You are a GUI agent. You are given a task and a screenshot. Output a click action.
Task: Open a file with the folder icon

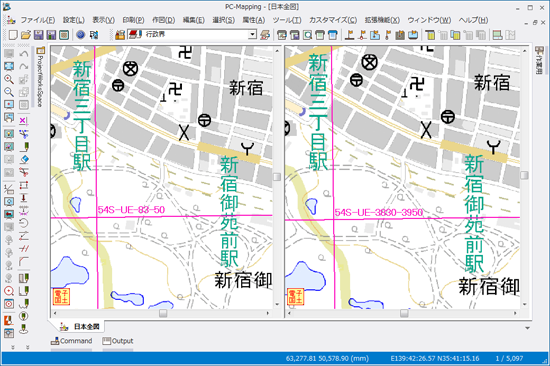click(x=26, y=35)
